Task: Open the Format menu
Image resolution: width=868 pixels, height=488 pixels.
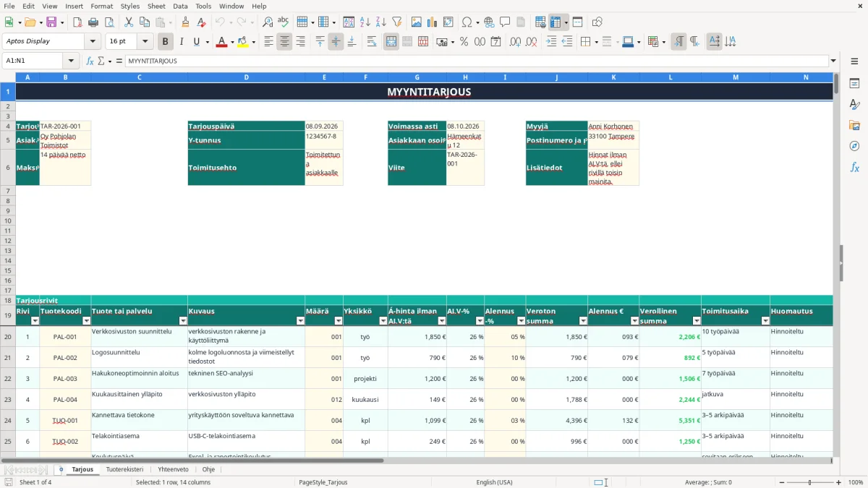Action: click(101, 6)
